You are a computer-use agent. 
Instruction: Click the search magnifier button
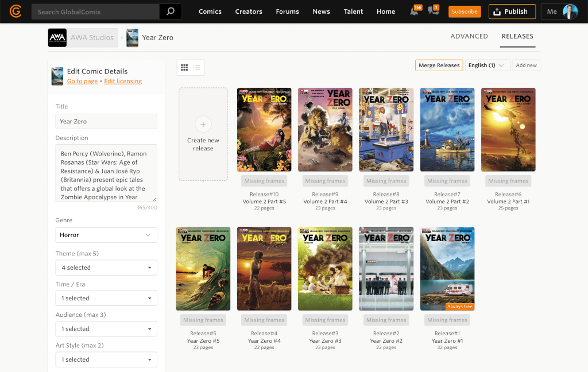(x=170, y=11)
